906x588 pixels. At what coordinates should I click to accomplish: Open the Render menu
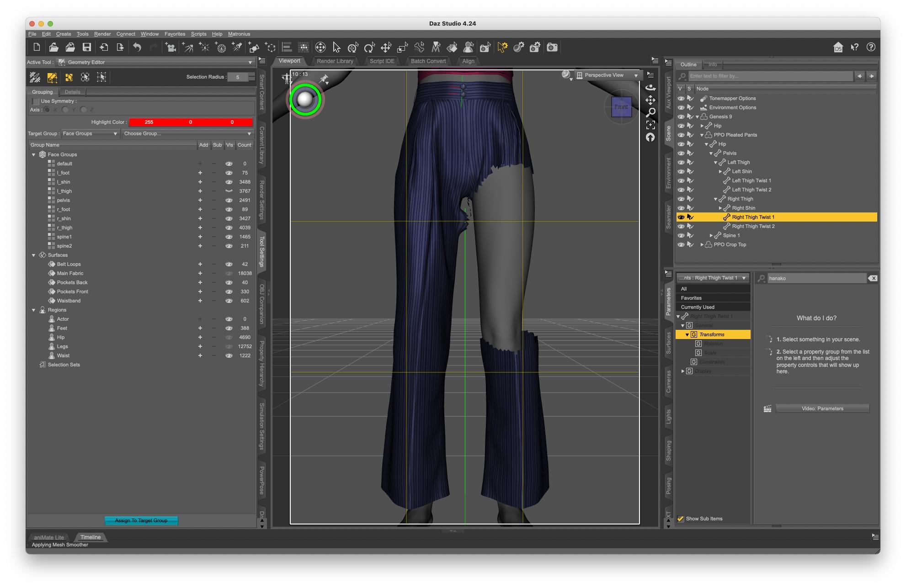pos(102,34)
